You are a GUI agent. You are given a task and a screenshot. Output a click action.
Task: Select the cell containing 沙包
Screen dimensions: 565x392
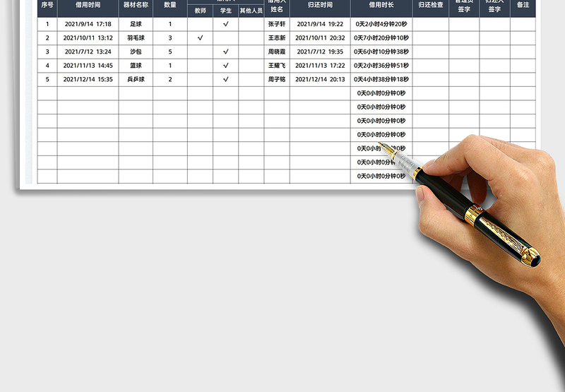pos(136,52)
